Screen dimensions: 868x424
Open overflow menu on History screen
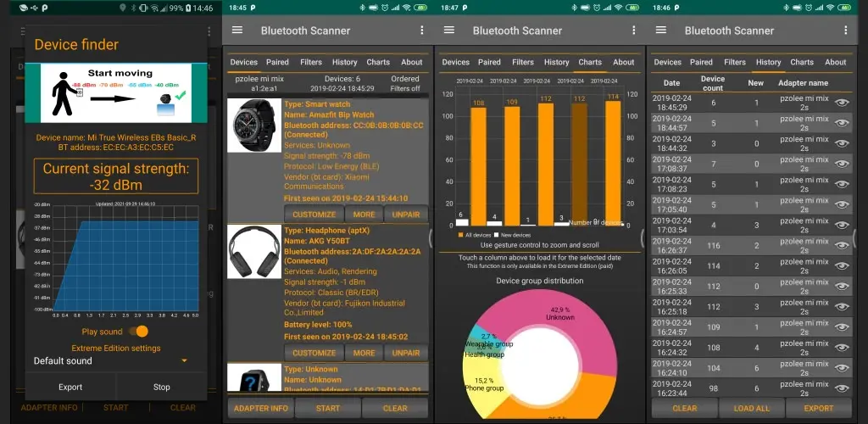tap(845, 30)
